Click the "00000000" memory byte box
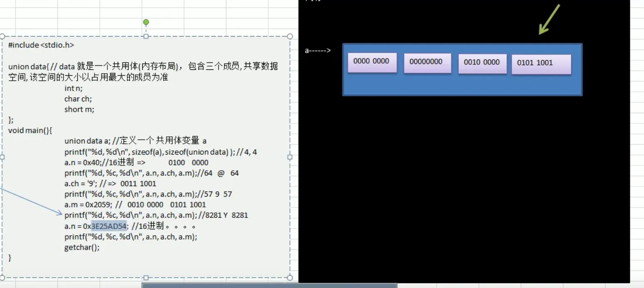Viewport: 644px width, 288px height. point(427,63)
